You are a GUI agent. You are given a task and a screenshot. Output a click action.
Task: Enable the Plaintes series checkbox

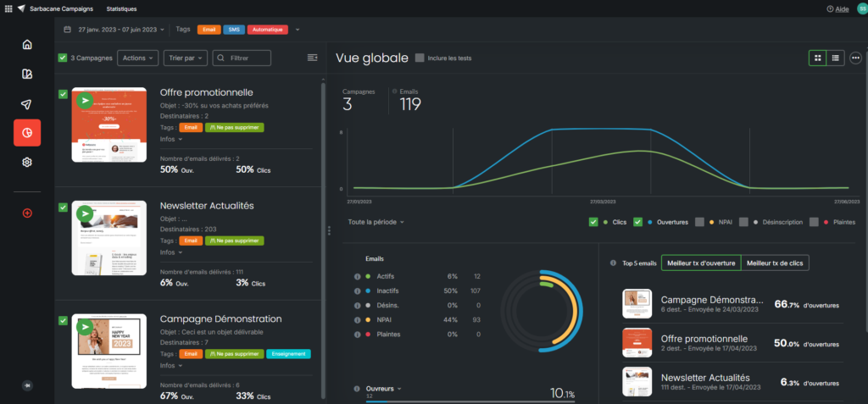click(814, 222)
